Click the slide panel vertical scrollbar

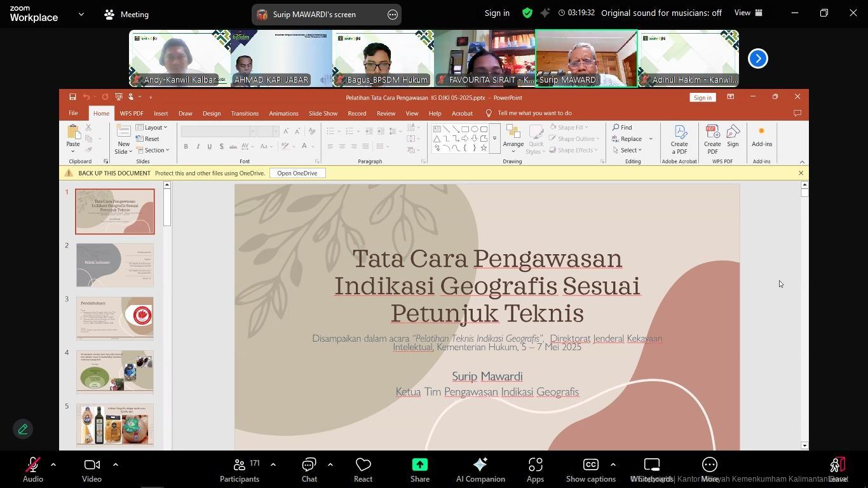coord(167,207)
